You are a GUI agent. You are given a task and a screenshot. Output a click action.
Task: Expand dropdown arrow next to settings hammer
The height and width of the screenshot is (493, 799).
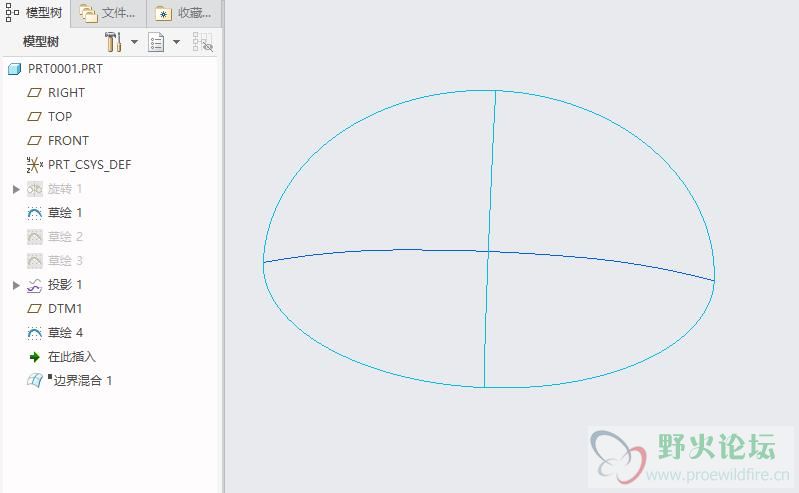click(x=135, y=42)
